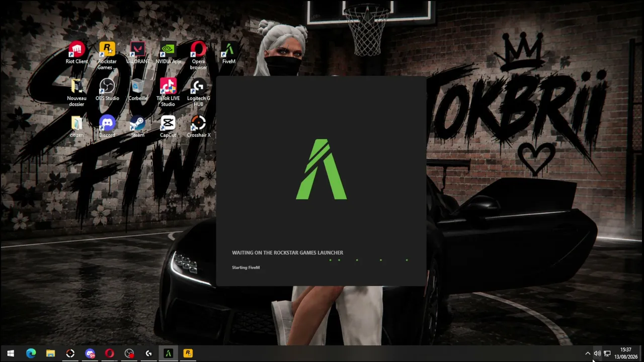Open Discord from the taskbar
Image resolution: width=644 pixels, height=362 pixels.
pos(90,353)
